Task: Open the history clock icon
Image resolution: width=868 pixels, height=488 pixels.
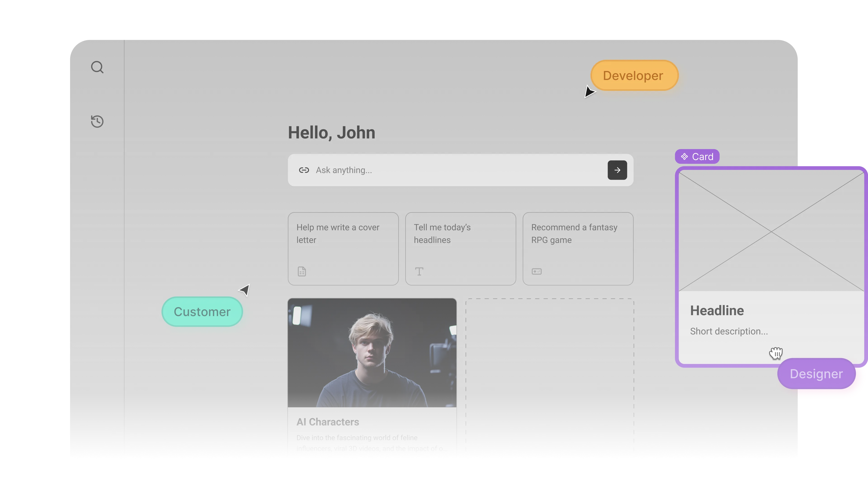Action: point(97,121)
